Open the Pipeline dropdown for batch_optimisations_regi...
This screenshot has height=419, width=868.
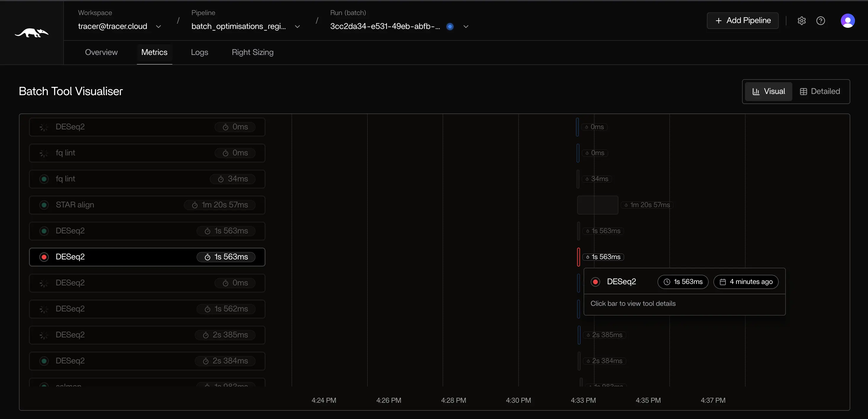297,26
